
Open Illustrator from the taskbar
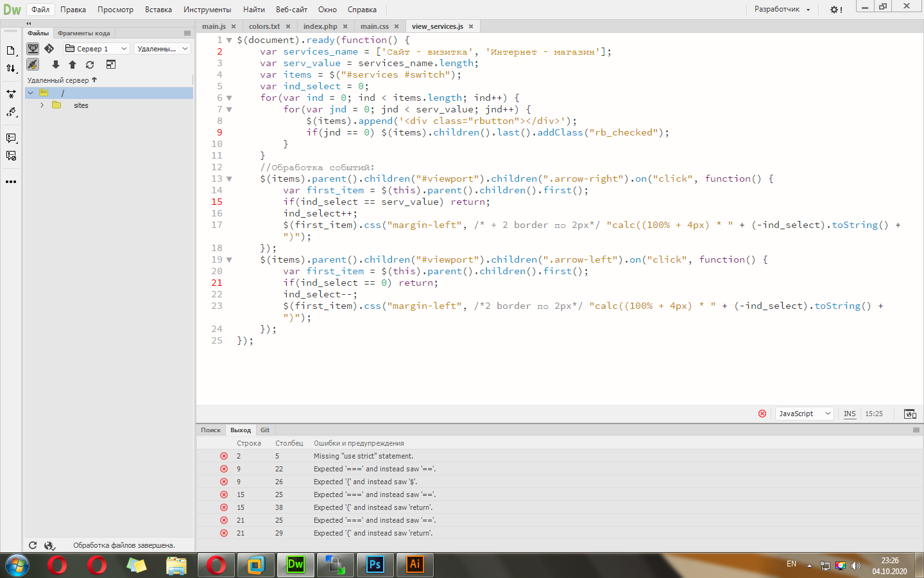tap(415, 565)
